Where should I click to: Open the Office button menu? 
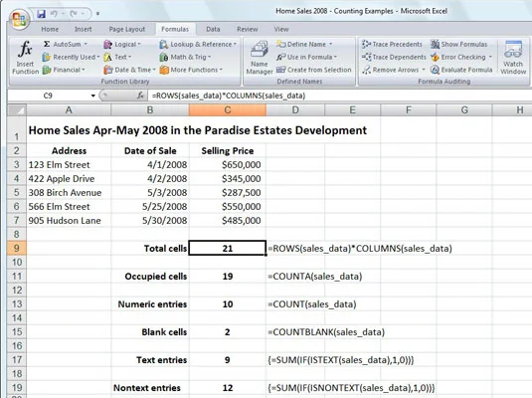coord(19,19)
